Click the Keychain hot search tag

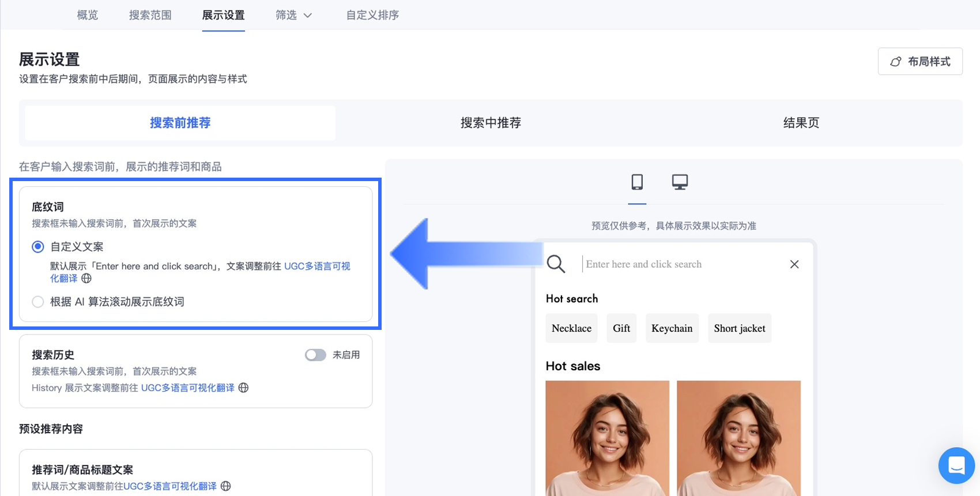point(672,328)
